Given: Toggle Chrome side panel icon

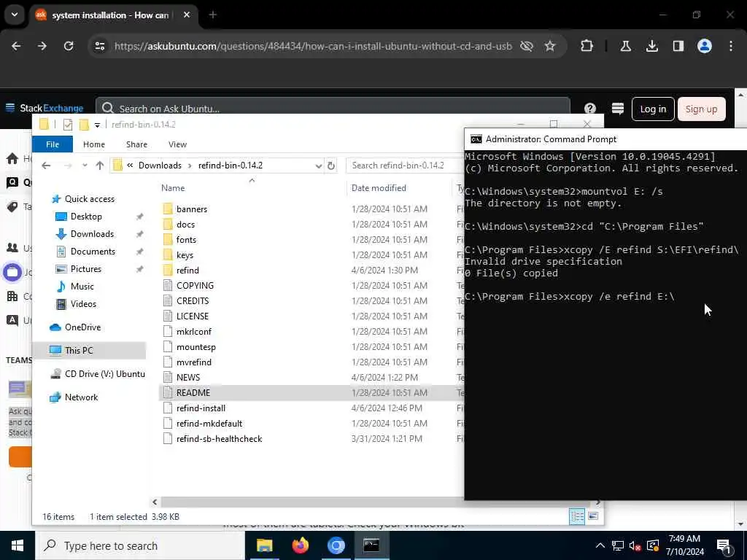Looking at the screenshot, I should click(678, 46).
